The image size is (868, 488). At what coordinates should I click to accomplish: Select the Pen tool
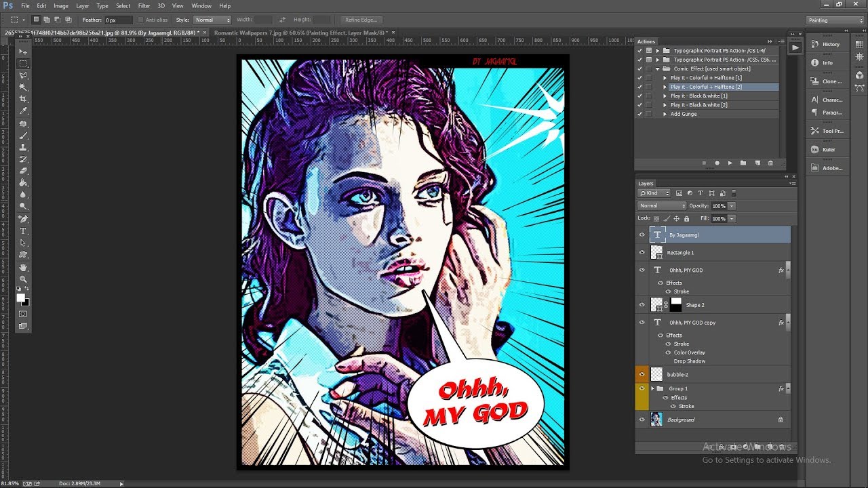[23, 219]
